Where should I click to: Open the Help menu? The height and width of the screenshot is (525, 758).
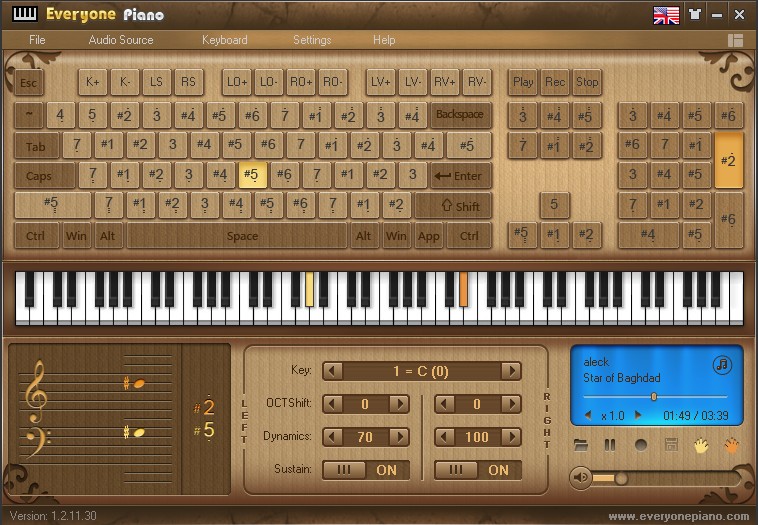point(384,40)
